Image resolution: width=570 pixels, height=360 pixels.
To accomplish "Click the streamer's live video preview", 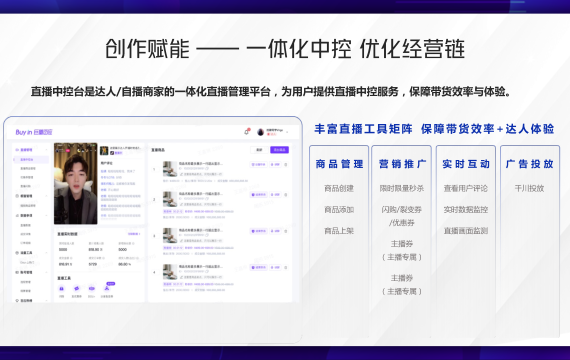I will pos(76,183).
